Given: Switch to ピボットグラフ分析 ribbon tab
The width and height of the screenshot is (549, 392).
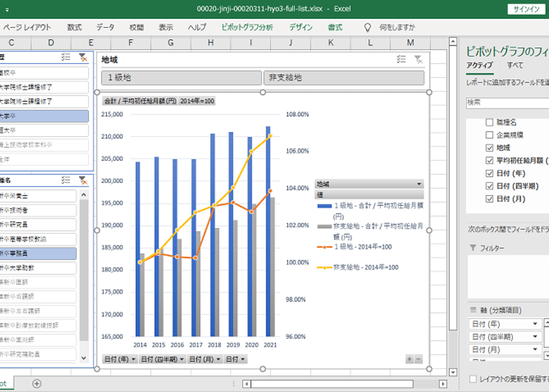Looking at the screenshot, I should click(x=247, y=27).
